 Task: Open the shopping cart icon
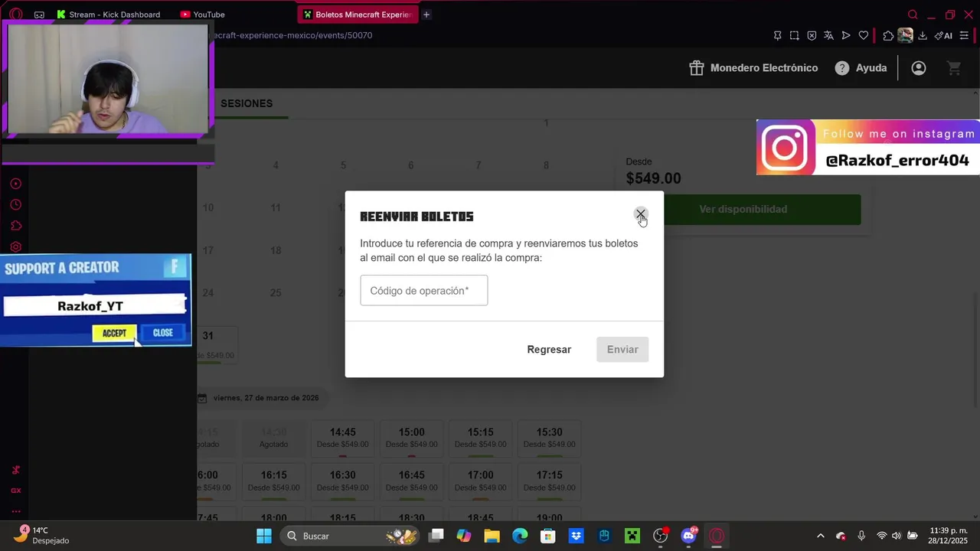[954, 68]
